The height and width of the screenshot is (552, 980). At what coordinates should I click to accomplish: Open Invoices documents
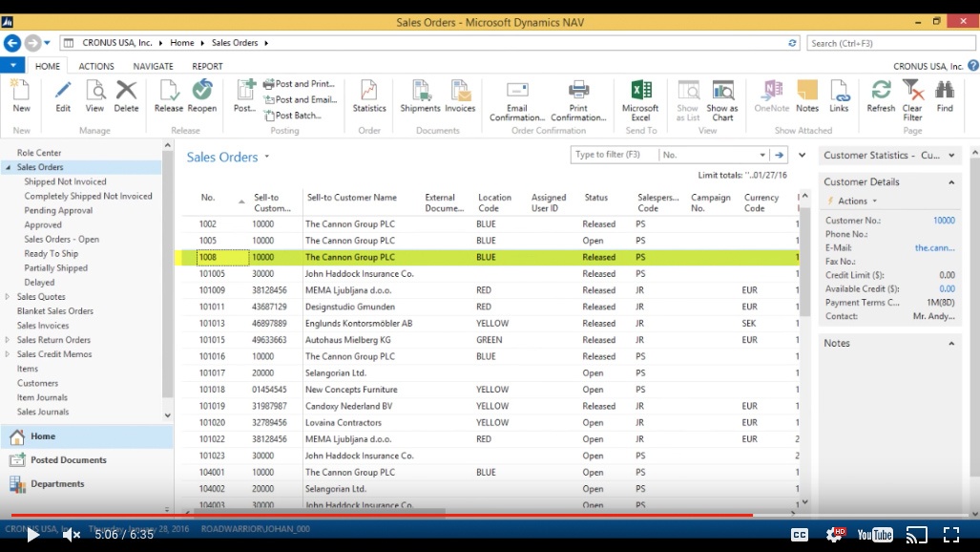coord(460,96)
